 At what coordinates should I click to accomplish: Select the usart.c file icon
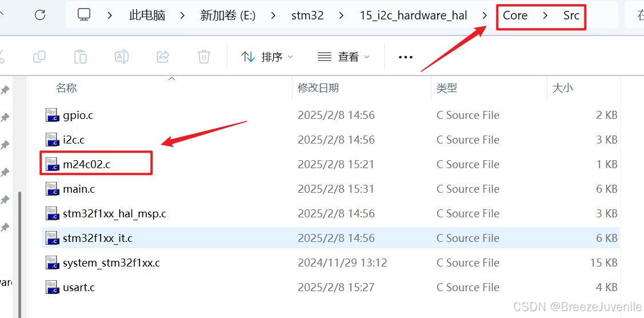pos(52,287)
